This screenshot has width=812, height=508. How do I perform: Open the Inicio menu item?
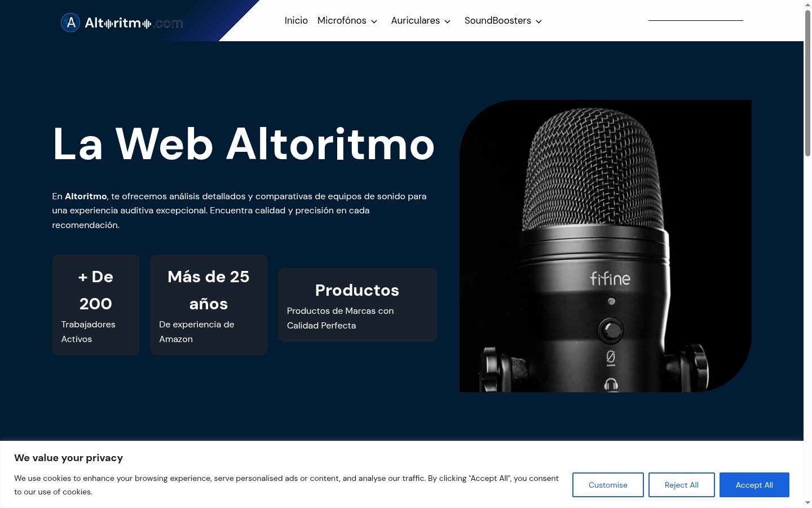click(x=296, y=20)
